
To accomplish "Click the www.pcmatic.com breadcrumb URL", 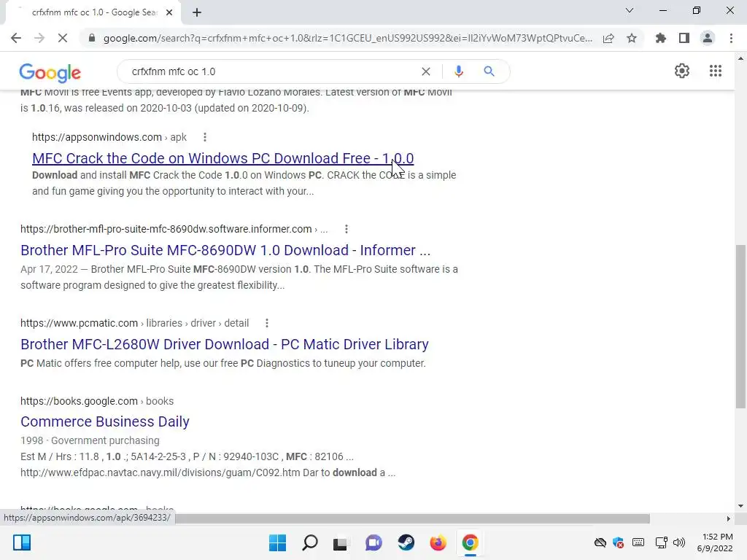I will tap(134, 323).
